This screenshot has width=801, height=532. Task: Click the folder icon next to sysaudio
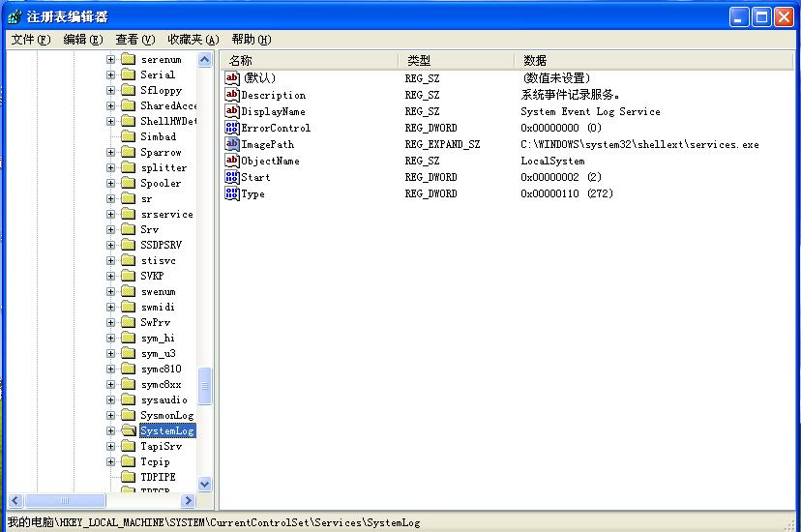click(129, 399)
